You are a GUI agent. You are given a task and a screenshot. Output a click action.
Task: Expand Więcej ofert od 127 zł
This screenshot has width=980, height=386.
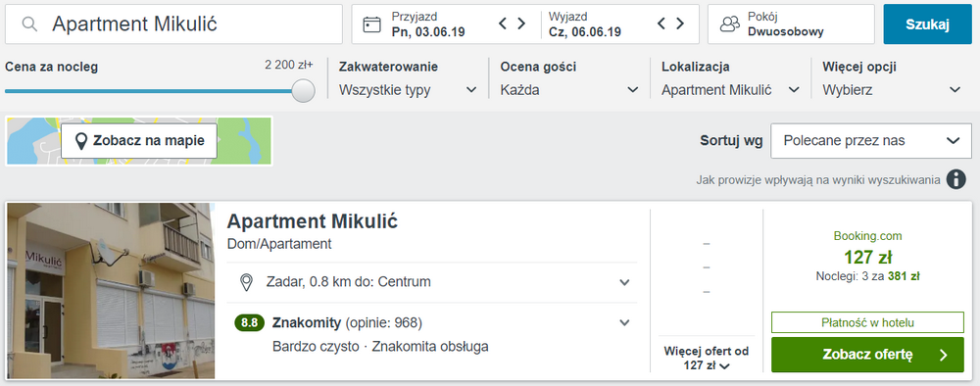click(x=707, y=359)
